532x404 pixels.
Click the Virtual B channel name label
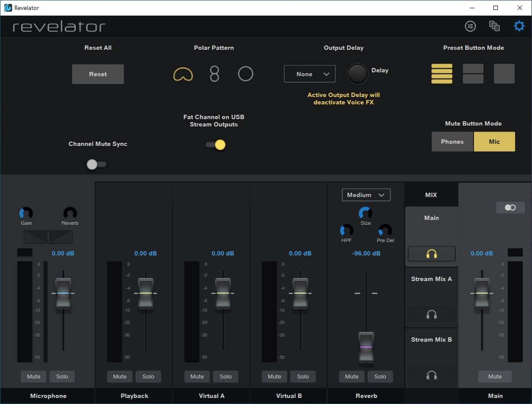tap(289, 396)
